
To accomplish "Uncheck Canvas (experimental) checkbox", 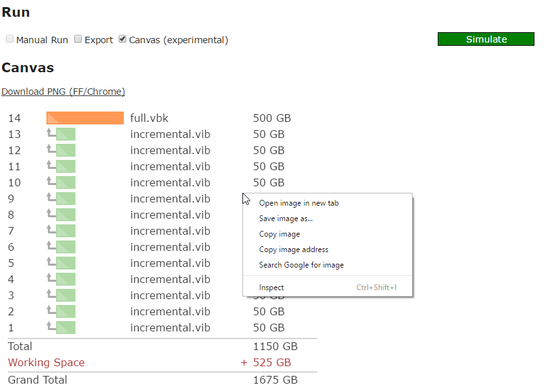I will click(122, 39).
